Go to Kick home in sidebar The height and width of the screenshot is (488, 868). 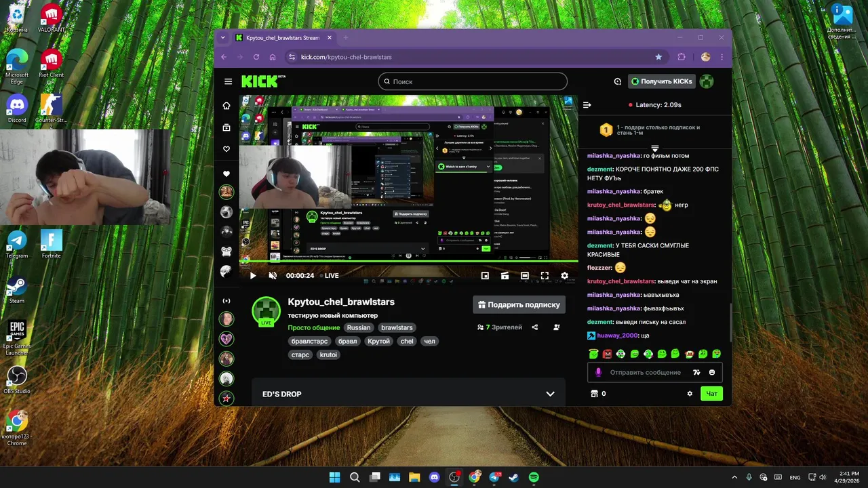coord(226,106)
